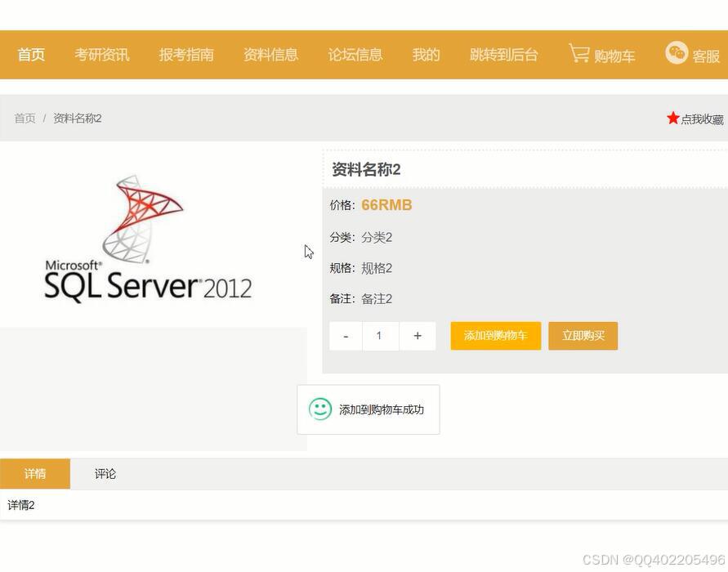Click the 购物车 text link
This screenshot has width=728, height=572.
[614, 56]
